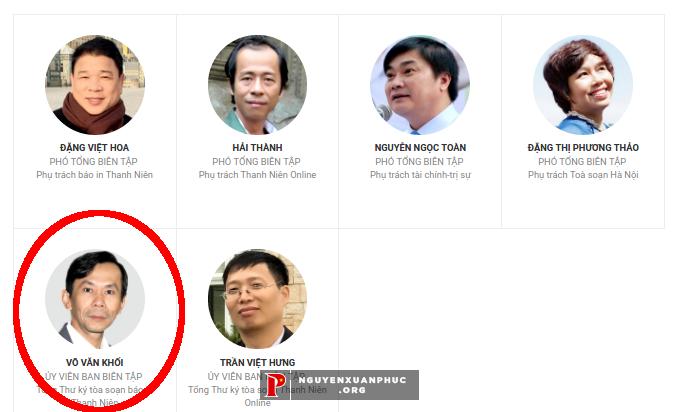Click Đặng Việt Hoa's profile photo
The image size is (680, 412).
[x=95, y=85]
